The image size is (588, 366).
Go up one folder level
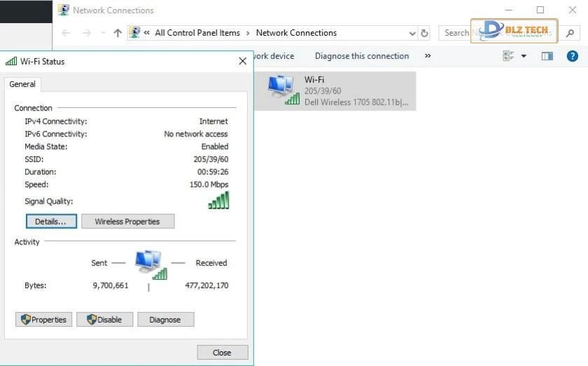click(x=118, y=33)
